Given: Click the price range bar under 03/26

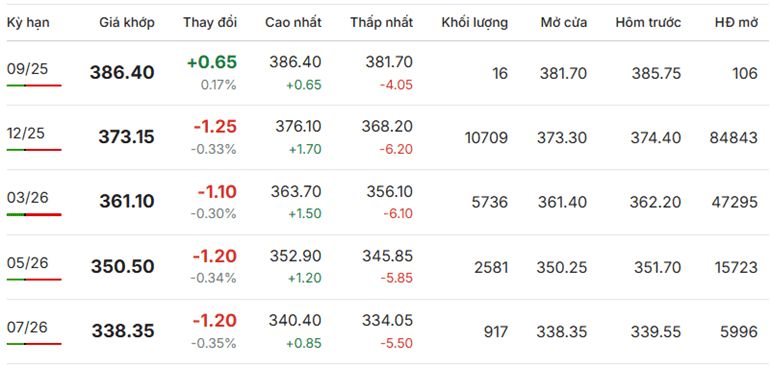Looking at the screenshot, I should [34, 215].
